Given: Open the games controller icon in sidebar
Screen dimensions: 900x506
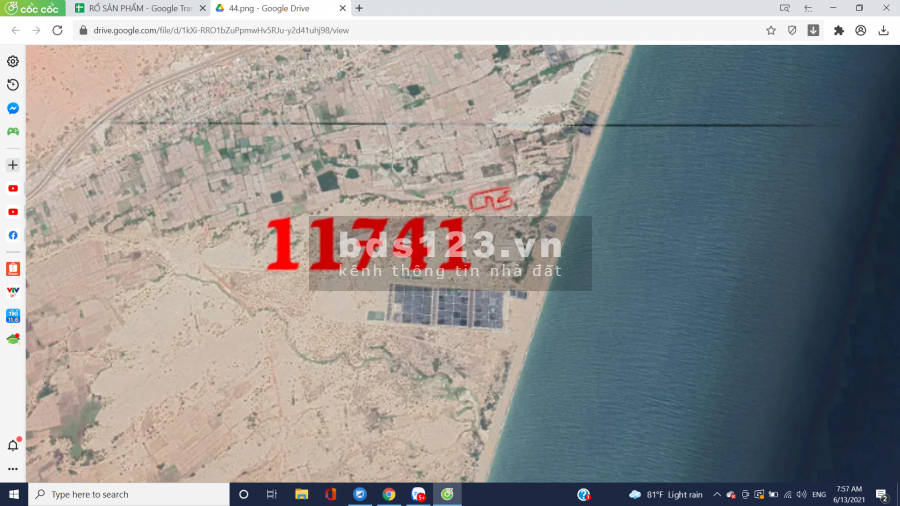Looking at the screenshot, I should (x=13, y=131).
